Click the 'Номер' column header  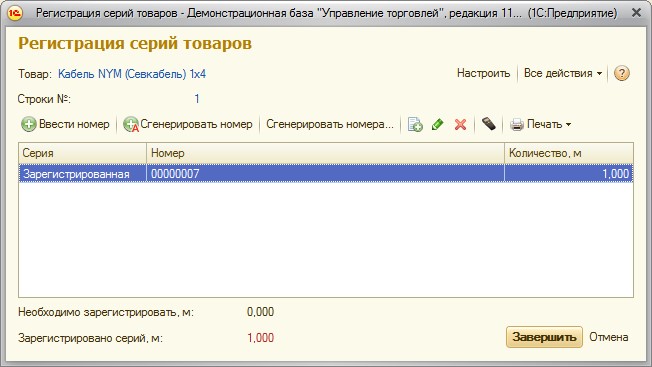pos(325,153)
